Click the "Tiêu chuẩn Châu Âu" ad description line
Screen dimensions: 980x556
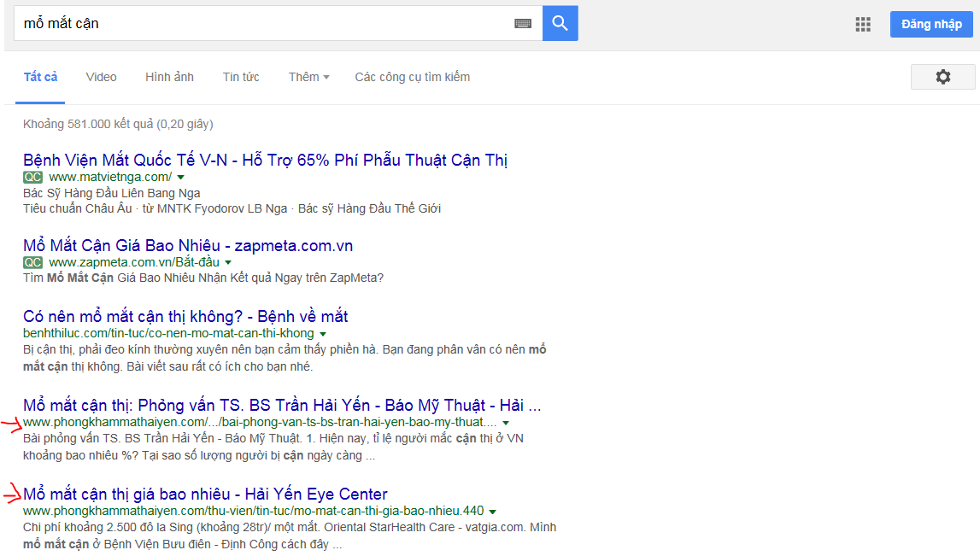(232, 208)
